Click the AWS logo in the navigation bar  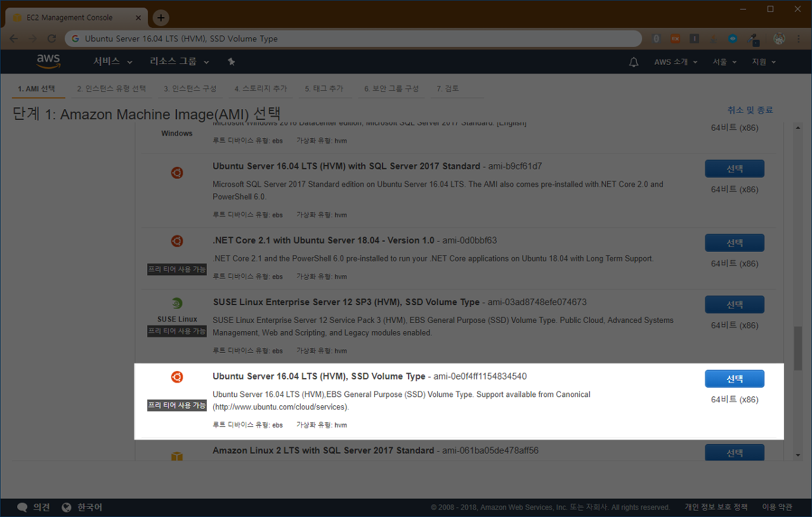[x=48, y=62]
